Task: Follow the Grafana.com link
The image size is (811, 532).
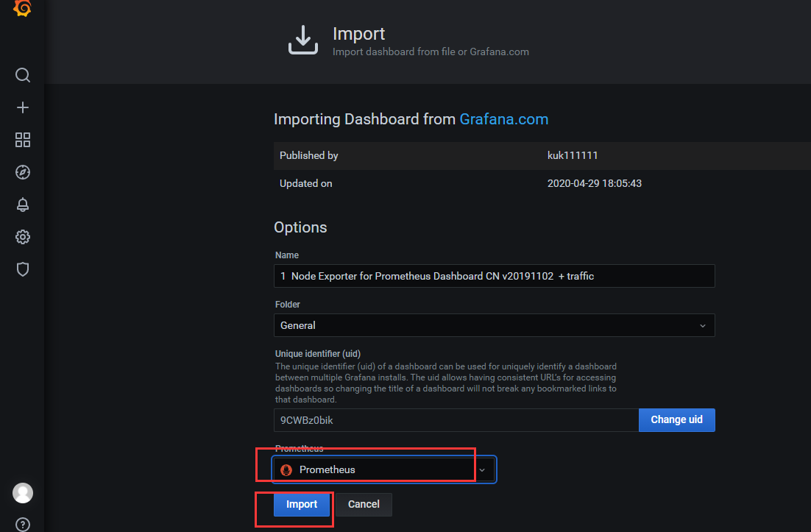Action: [x=504, y=119]
